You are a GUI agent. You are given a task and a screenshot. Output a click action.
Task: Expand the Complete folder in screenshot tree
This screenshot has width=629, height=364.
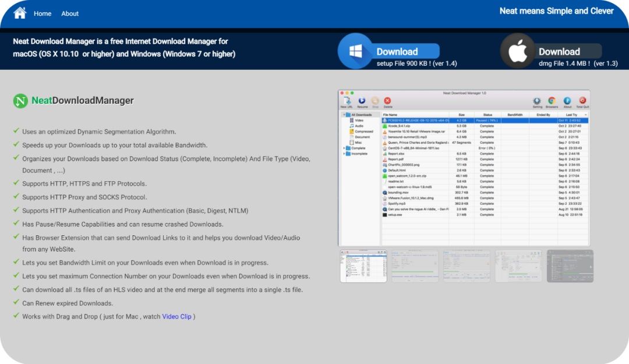(344, 148)
